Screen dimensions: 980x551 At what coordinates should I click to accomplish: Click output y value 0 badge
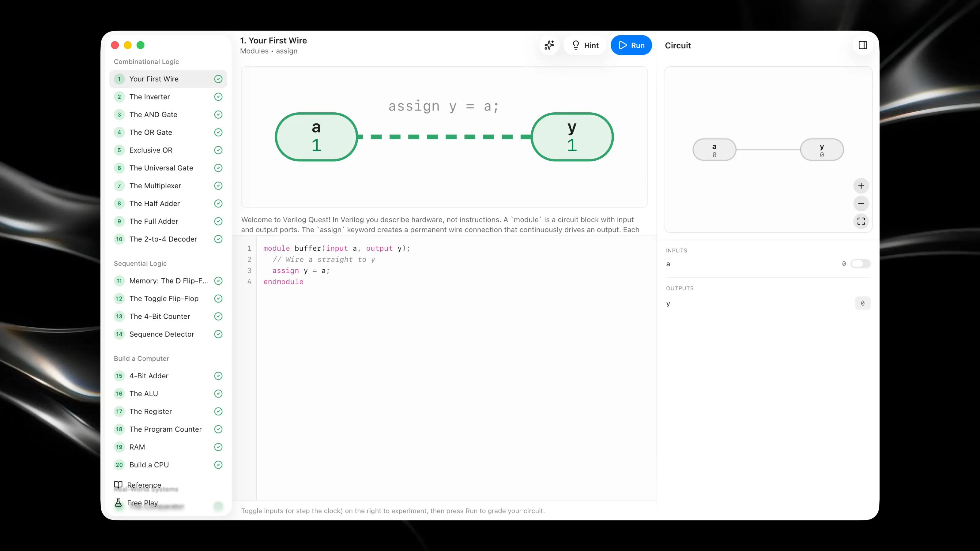862,303
